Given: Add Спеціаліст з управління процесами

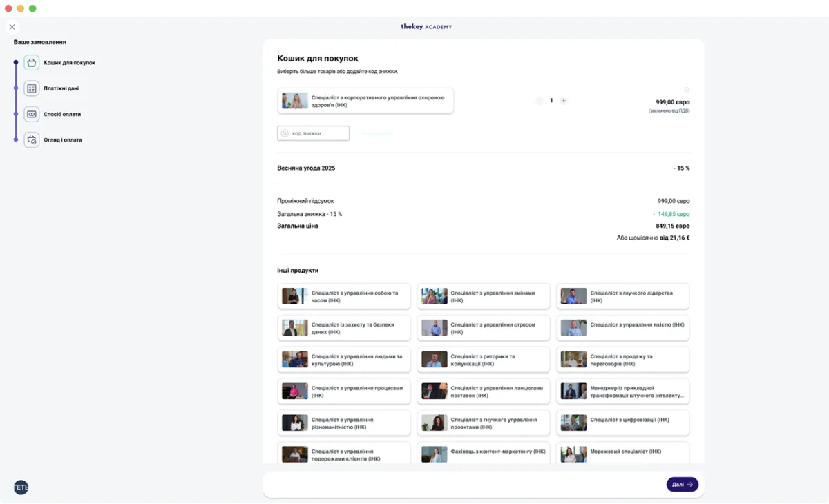Looking at the screenshot, I should tap(344, 391).
